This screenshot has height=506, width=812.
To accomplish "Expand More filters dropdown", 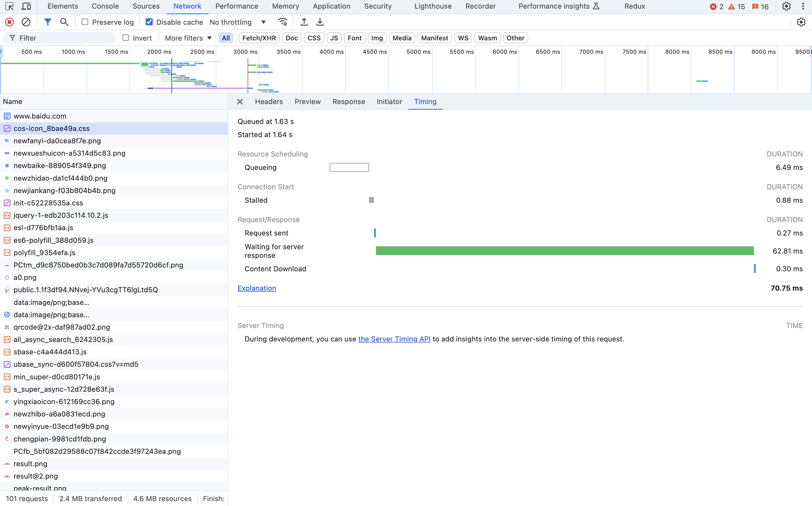I will click(188, 38).
